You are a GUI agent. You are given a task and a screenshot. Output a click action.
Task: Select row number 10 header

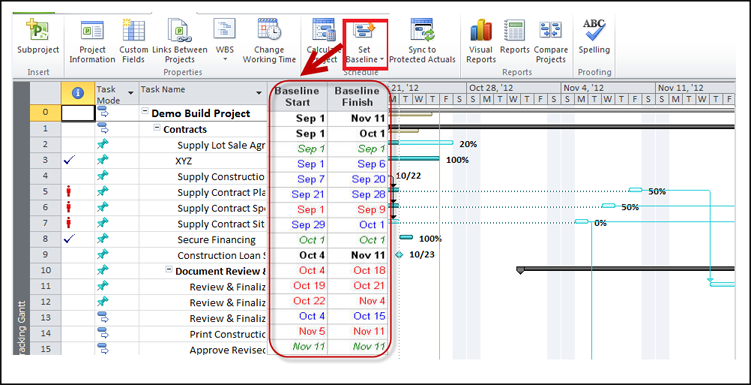(x=46, y=271)
